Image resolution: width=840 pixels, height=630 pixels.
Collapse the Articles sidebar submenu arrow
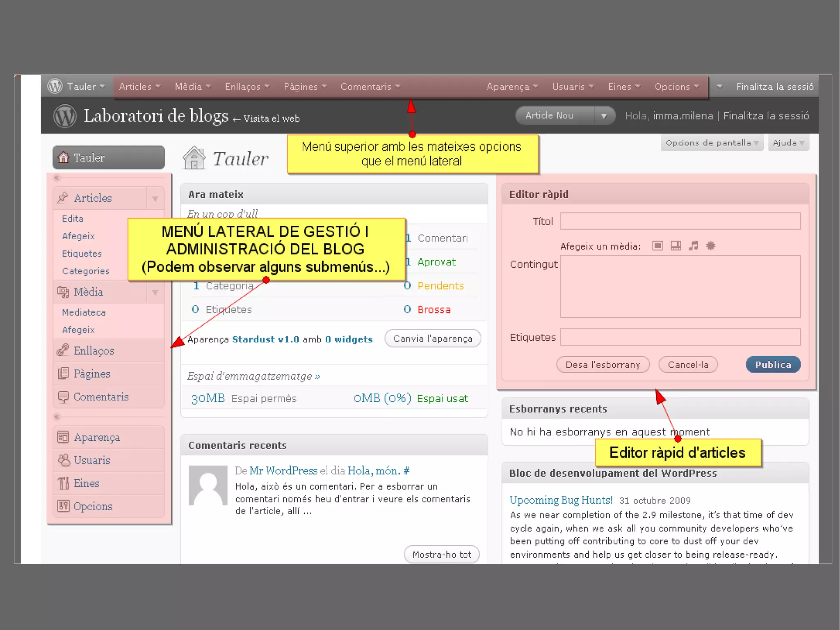click(x=155, y=199)
